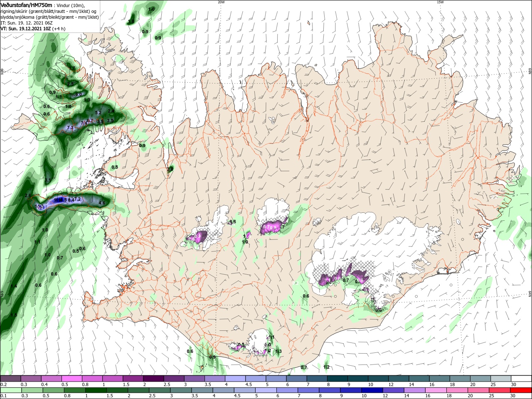
Task: Select the darkest purple swatch in the upper legend
Action: [x=153, y=379]
